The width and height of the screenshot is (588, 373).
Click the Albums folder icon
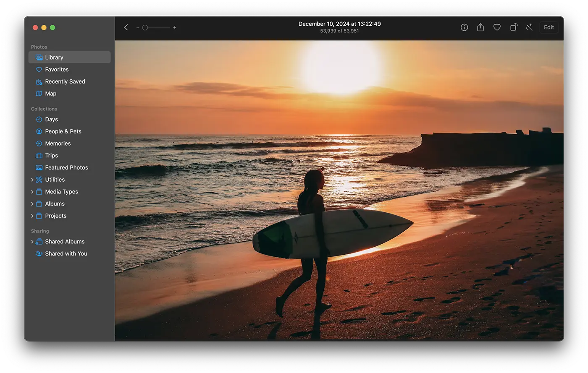point(39,204)
